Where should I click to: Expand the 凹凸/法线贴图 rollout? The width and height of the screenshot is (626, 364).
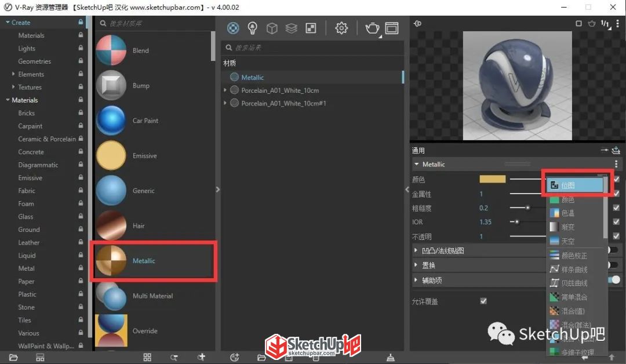point(416,250)
